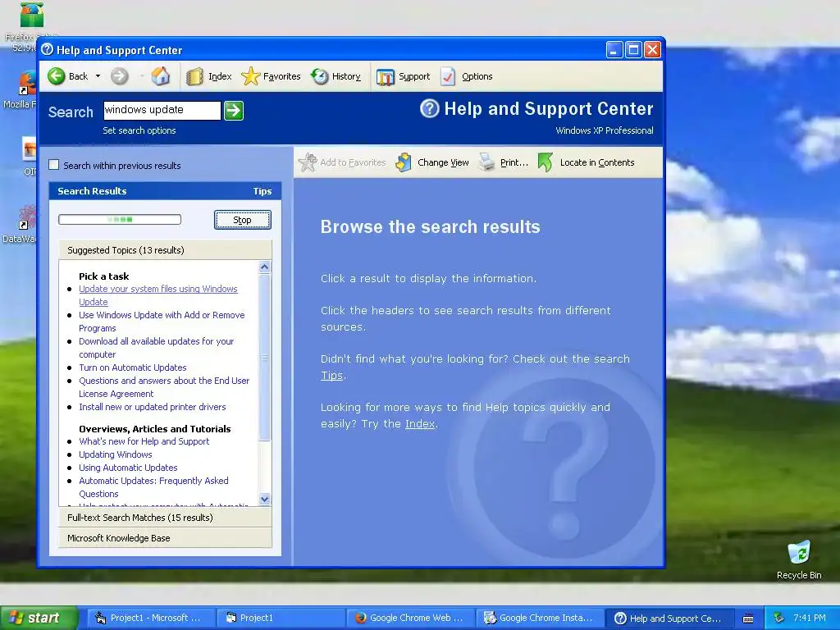
Task: Click the search progress bar
Action: click(x=120, y=219)
